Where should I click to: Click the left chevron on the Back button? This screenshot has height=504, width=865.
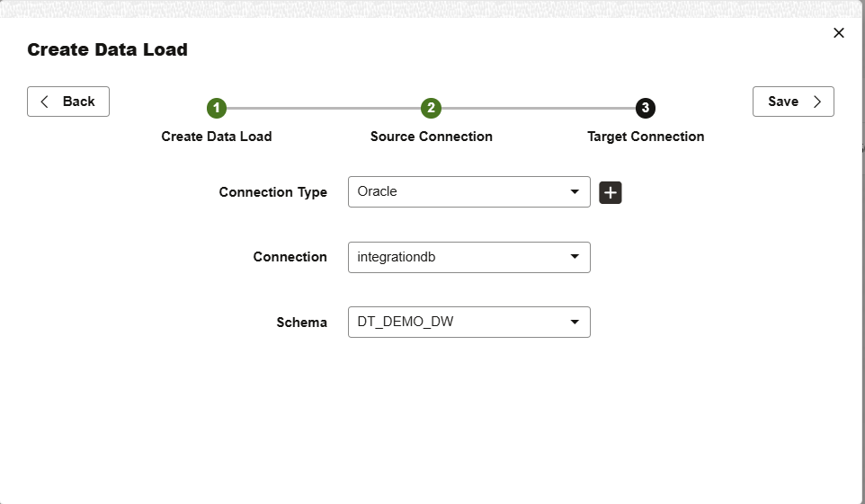(45, 102)
